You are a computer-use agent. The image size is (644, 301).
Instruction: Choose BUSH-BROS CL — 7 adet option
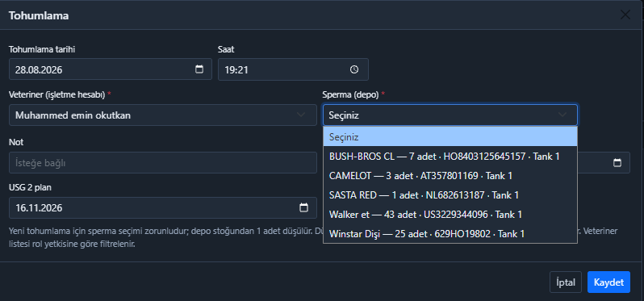point(450,156)
